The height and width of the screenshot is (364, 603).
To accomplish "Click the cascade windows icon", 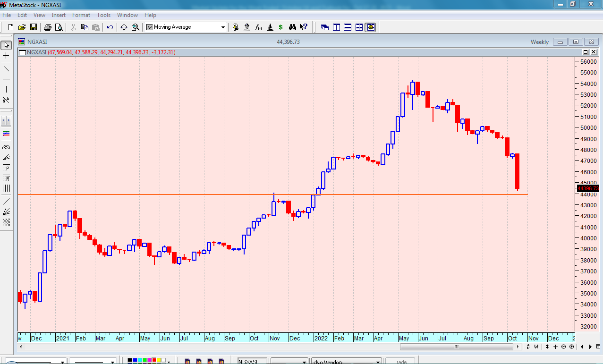I will tap(325, 27).
